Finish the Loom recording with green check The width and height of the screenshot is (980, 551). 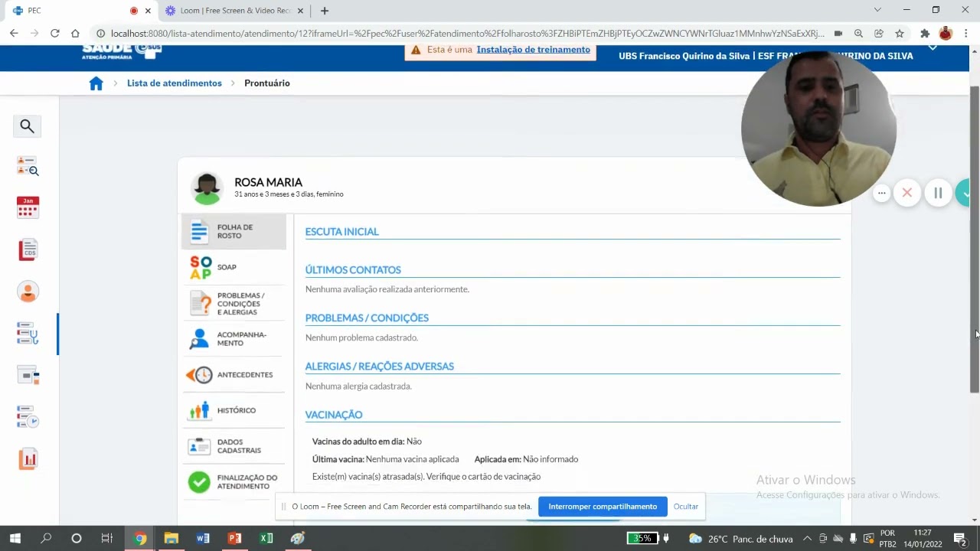965,193
